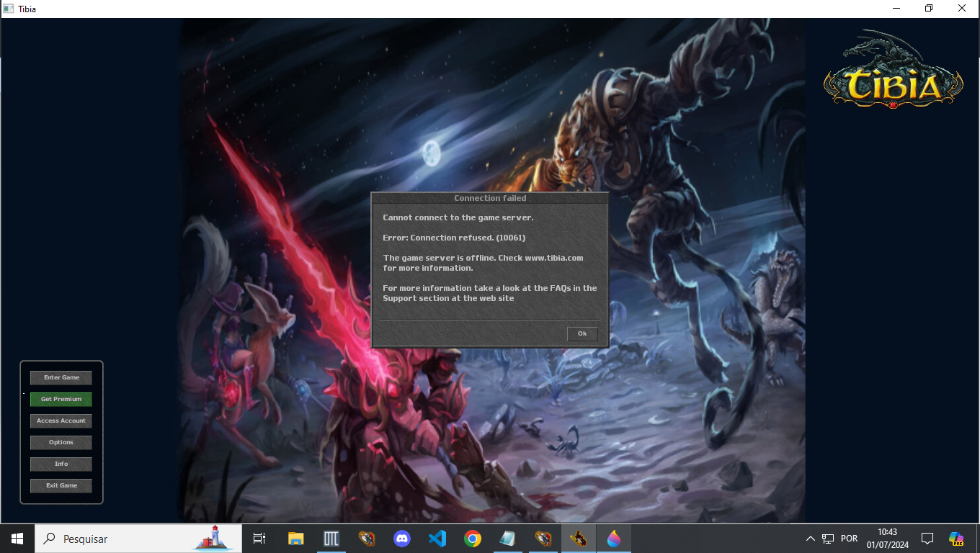Click the colorful droplet taskbar icon
This screenshot has height=553, width=980.
pyautogui.click(x=613, y=539)
